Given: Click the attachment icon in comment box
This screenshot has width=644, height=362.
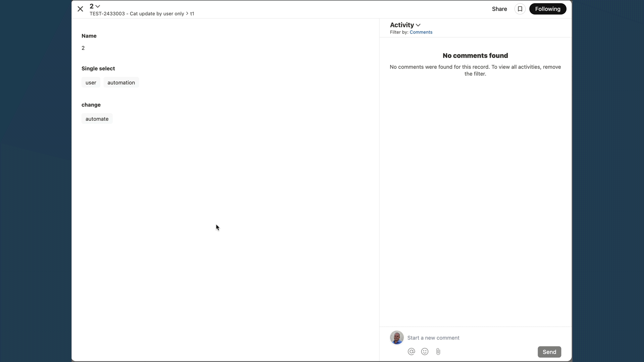Looking at the screenshot, I should point(438,351).
